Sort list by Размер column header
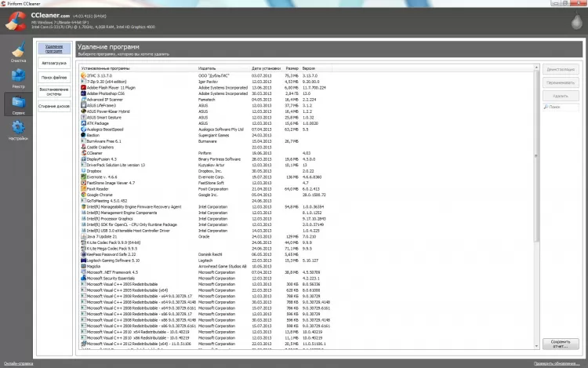Viewport: 588px width, 368px height. click(292, 68)
